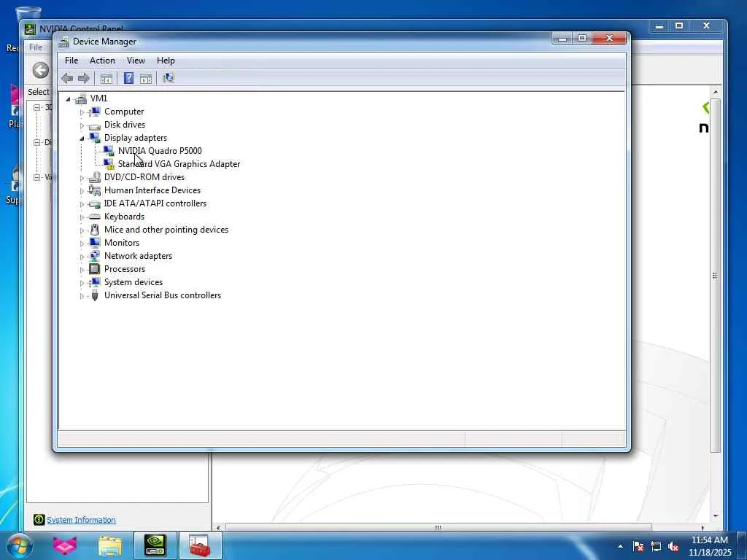Screen dimensions: 747x560
Task: Click the Universal Serial Bus controllers icon
Action: click(95, 295)
